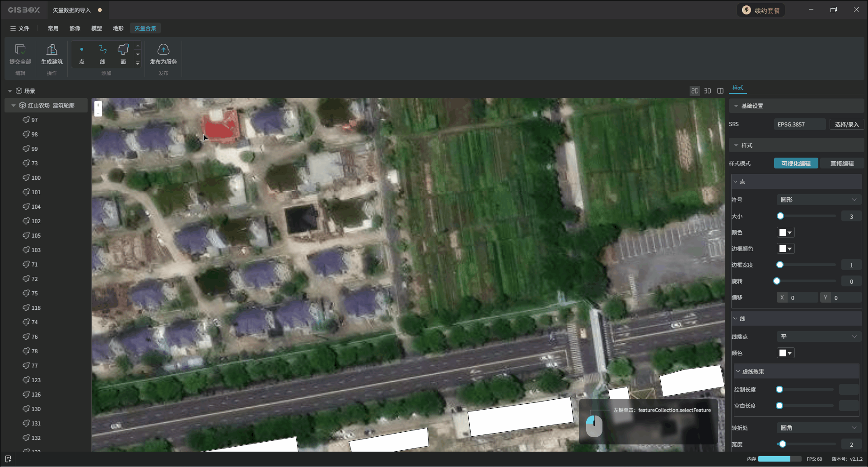This screenshot has height=467, width=868.
Task: Click the Submit All (提交全部) icon
Action: (x=20, y=50)
